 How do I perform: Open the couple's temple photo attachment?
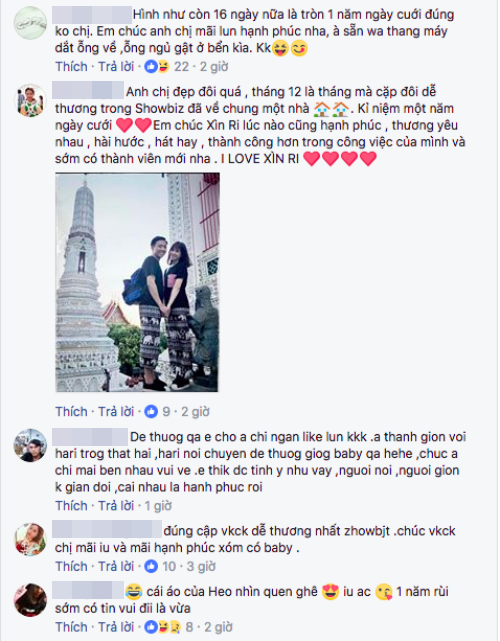[x=137, y=282]
